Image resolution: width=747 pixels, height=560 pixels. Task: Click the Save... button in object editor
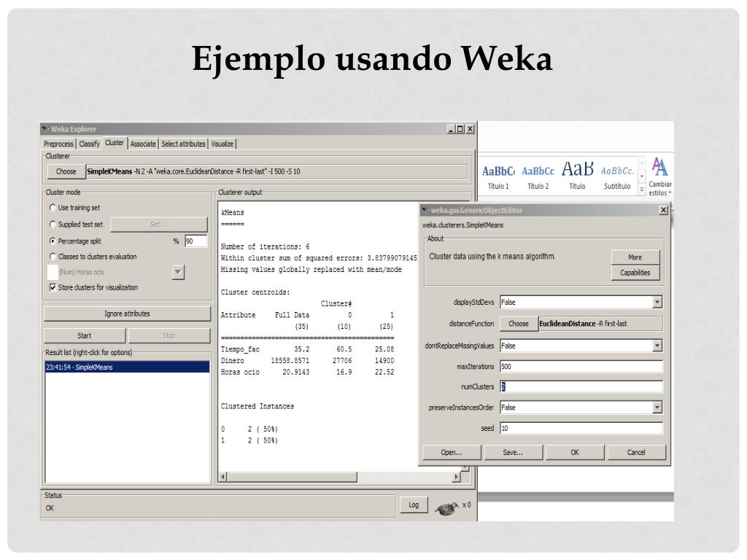click(513, 452)
